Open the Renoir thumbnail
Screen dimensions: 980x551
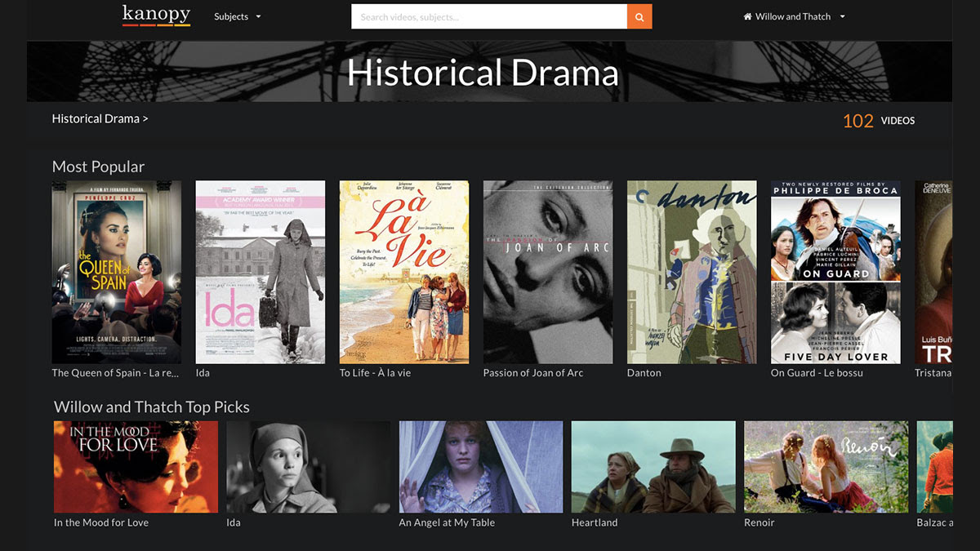[x=826, y=467]
